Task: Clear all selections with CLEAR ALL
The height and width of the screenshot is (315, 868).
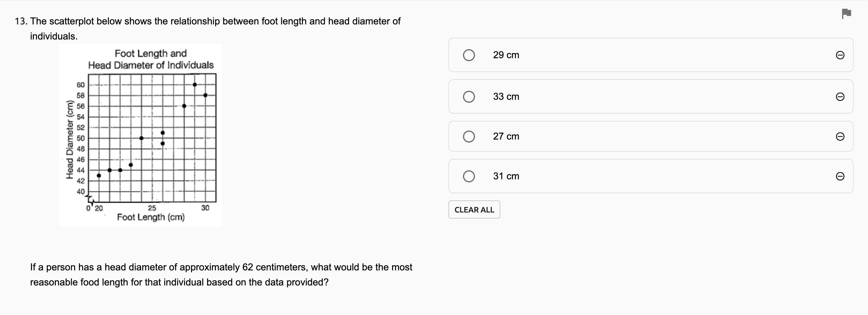Action: click(474, 209)
